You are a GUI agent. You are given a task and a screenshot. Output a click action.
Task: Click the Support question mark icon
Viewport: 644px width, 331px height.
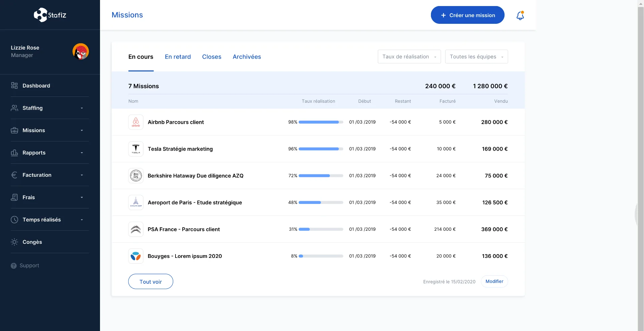point(14,266)
